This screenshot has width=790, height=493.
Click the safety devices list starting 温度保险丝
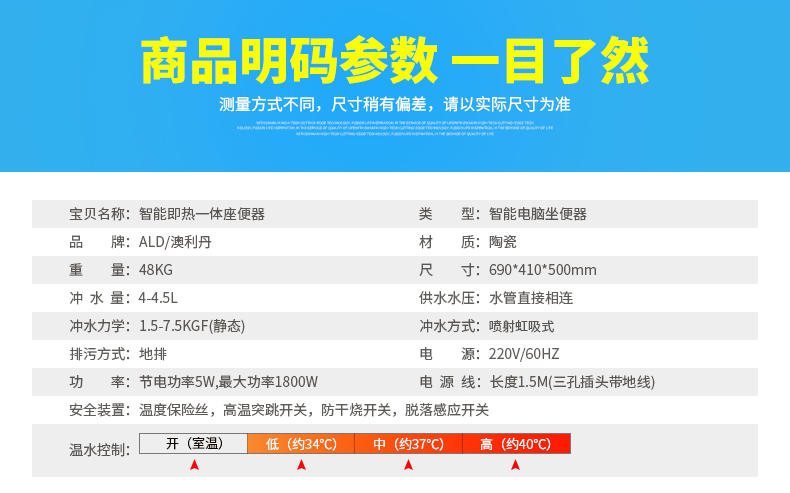click(314, 410)
